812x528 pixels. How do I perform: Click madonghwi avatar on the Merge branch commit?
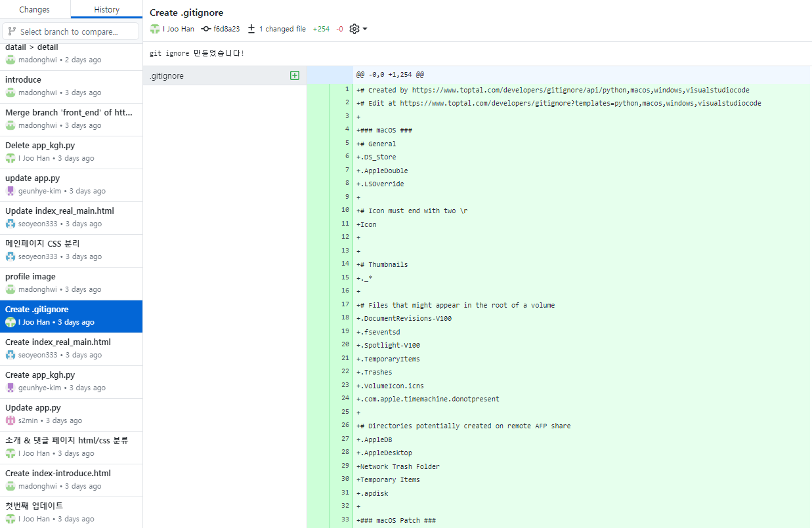10,125
